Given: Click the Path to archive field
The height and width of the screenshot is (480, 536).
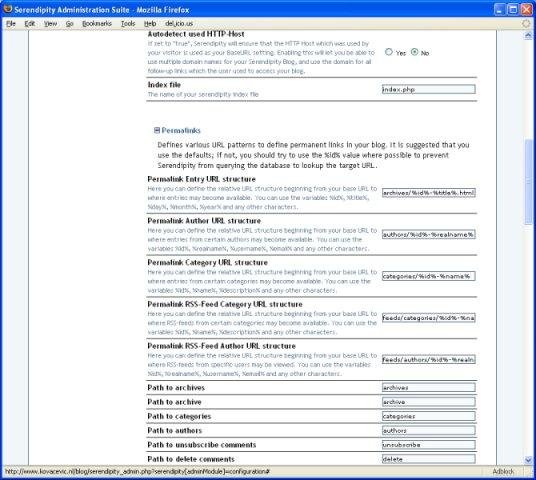Looking at the screenshot, I should 429,402.
